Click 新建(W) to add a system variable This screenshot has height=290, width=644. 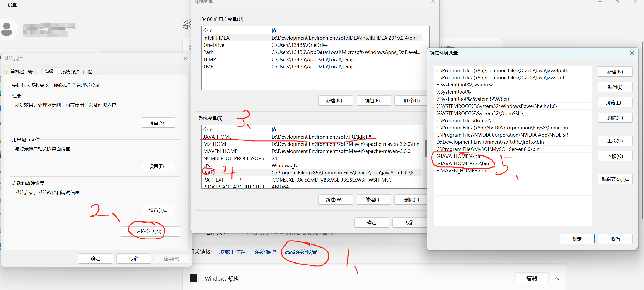[x=336, y=199]
